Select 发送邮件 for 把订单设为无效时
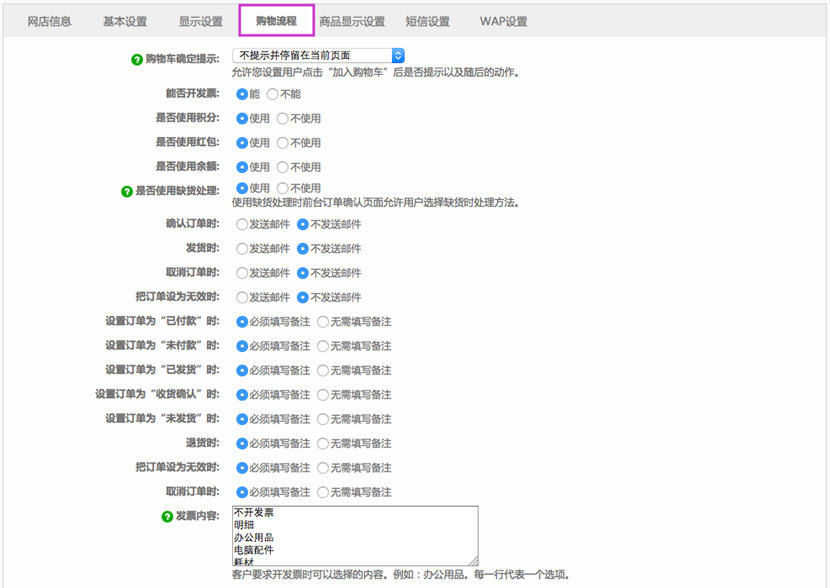This screenshot has height=588, width=830. pyautogui.click(x=242, y=297)
